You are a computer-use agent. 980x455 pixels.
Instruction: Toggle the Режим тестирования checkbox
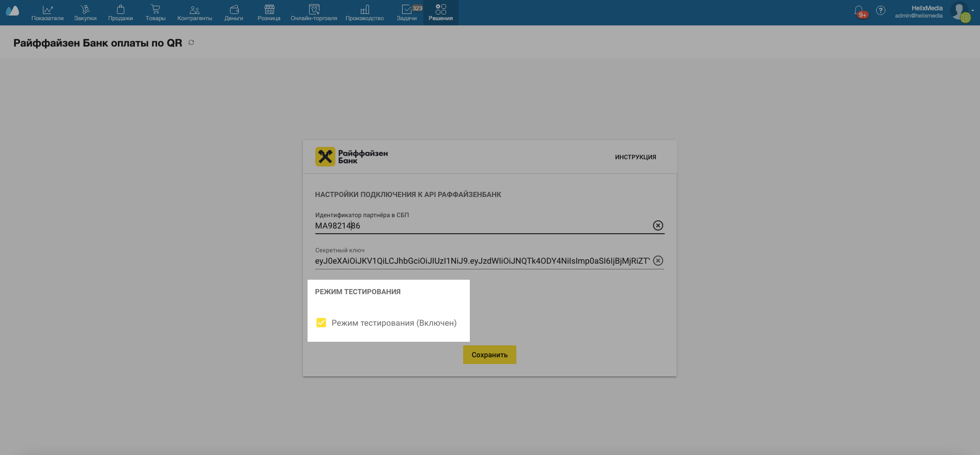321,323
